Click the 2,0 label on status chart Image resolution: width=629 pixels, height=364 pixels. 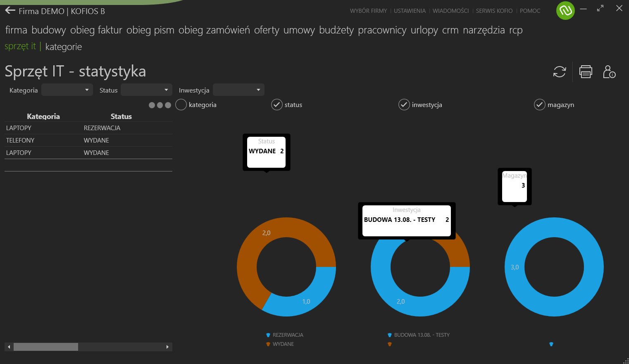[267, 233]
